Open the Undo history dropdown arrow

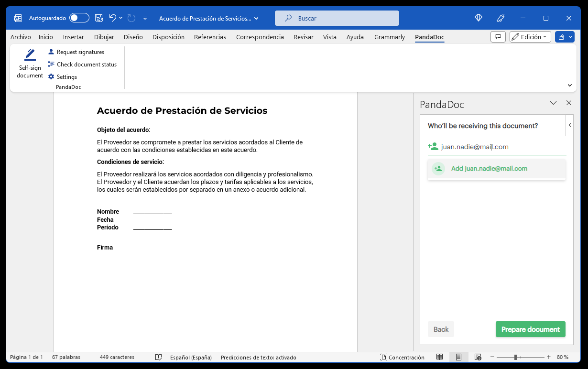120,18
